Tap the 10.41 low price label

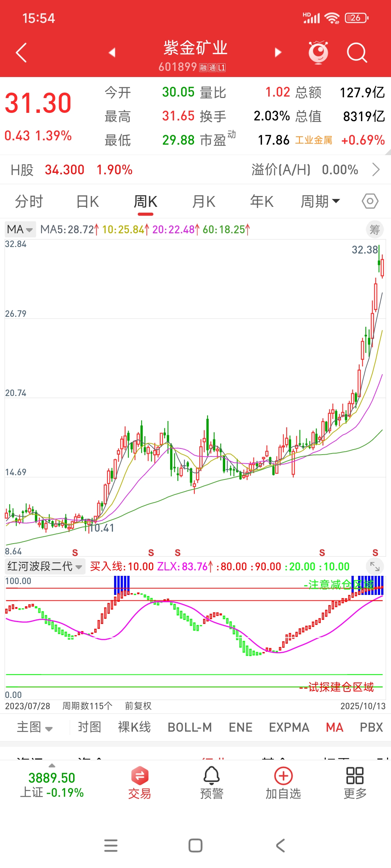pos(102,528)
